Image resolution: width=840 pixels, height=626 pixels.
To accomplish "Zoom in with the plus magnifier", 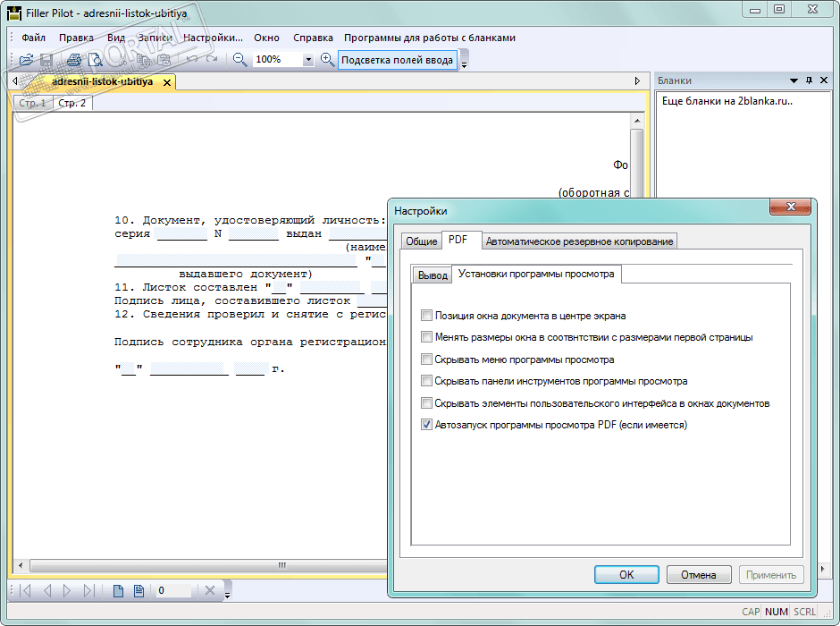I will click(x=327, y=60).
